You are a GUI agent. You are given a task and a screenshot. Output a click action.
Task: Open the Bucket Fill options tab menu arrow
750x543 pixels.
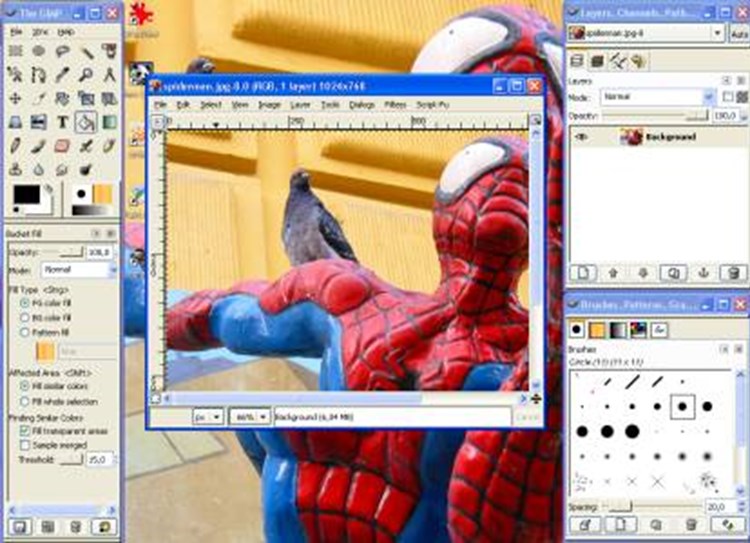click(96, 233)
